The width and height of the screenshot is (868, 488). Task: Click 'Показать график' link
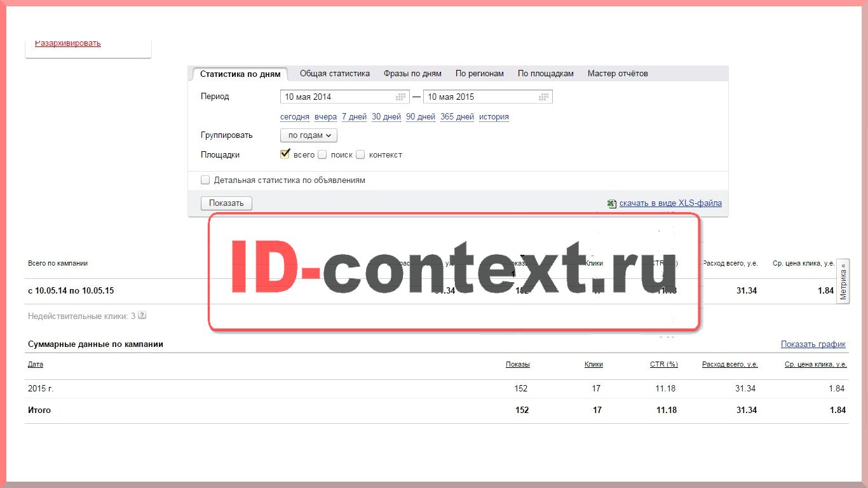(x=813, y=344)
